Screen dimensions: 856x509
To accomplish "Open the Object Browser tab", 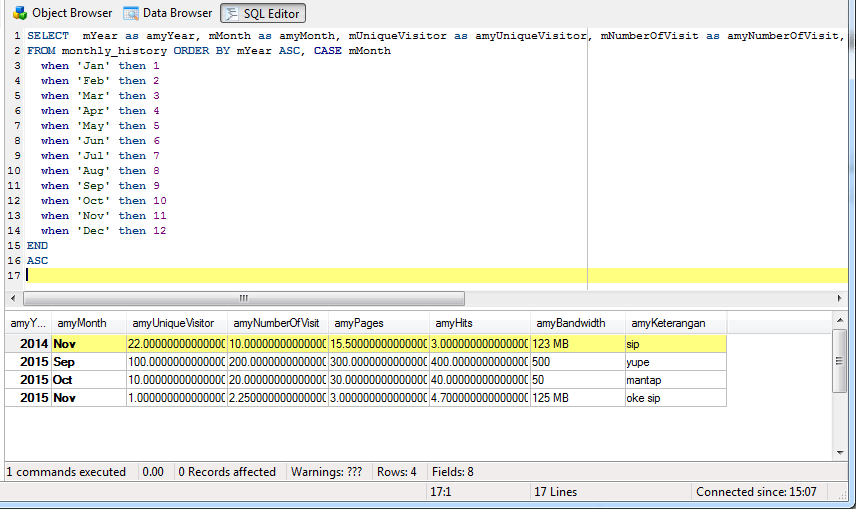I will tap(62, 13).
